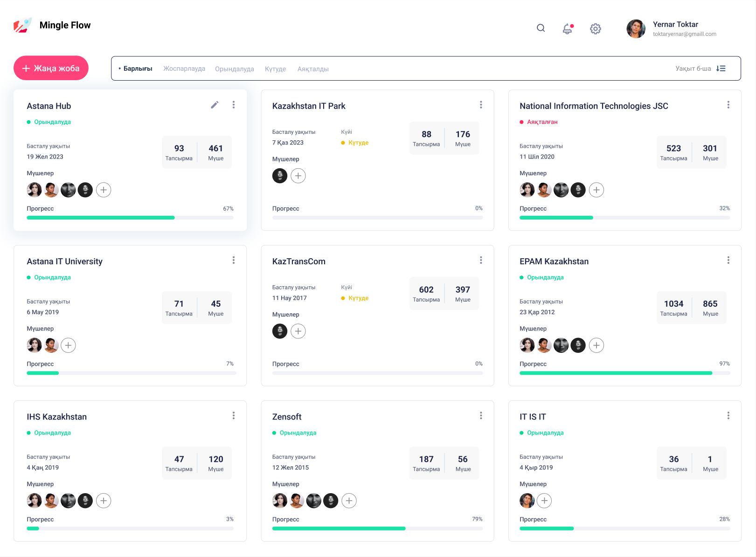Click the Жаңа жоба button
The image size is (756, 557).
(x=51, y=68)
